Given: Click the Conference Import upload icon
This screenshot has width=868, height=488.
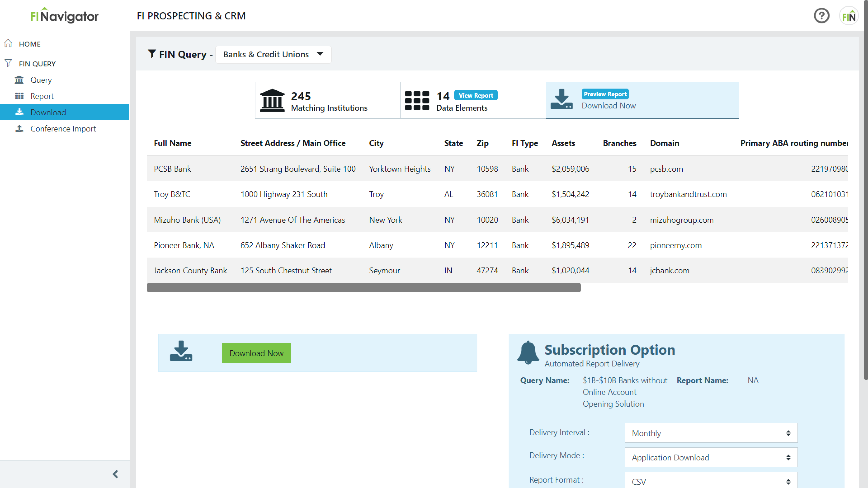Looking at the screenshot, I should click(x=19, y=128).
